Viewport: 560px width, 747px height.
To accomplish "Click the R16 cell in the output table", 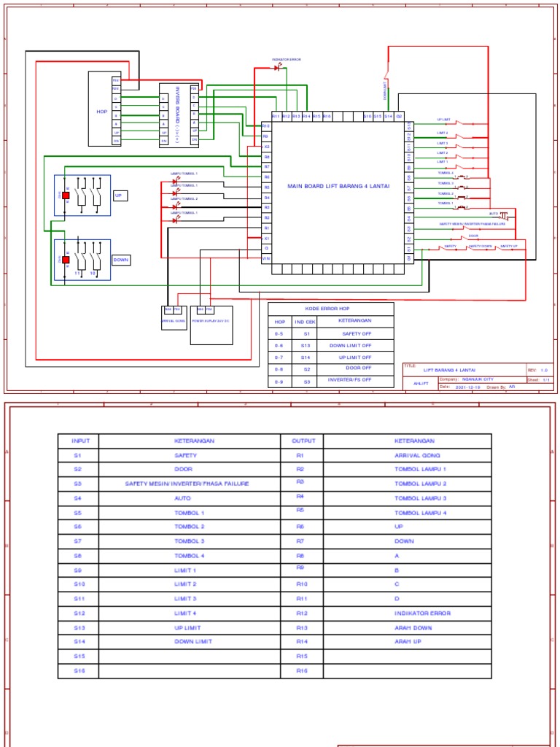I will [x=302, y=671].
